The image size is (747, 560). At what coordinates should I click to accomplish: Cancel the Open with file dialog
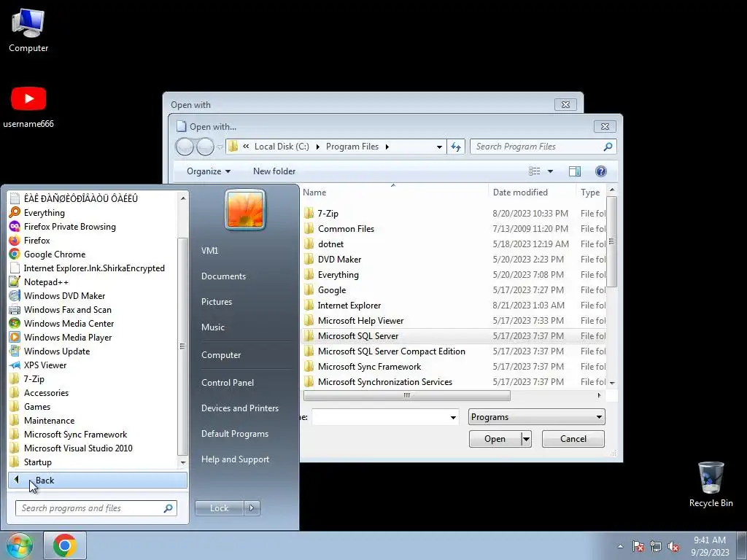pos(573,439)
